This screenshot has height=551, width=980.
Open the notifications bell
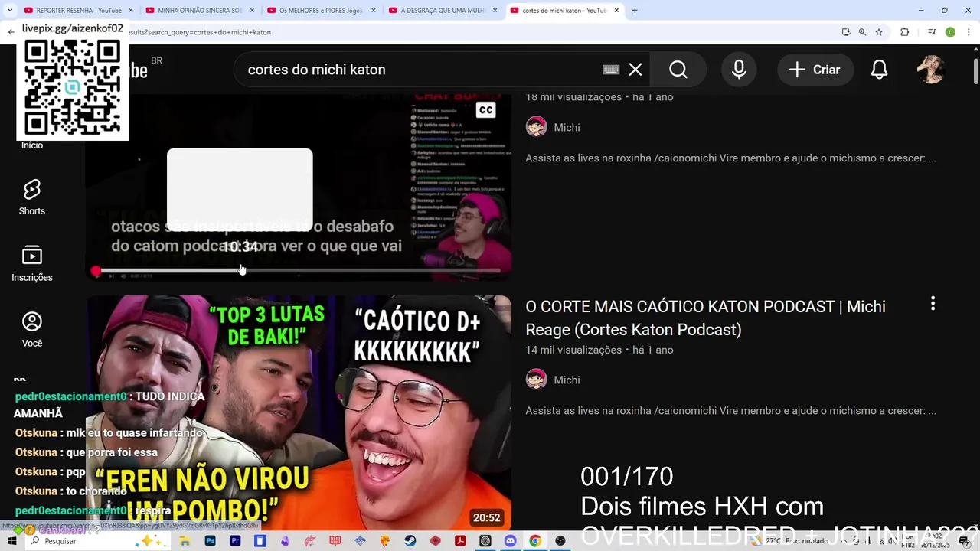pos(880,70)
